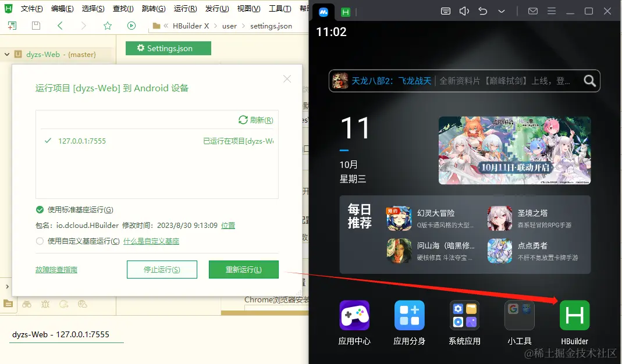622x364 pixels.
Task: Open the 工具(T) menu
Action: [x=280, y=8]
